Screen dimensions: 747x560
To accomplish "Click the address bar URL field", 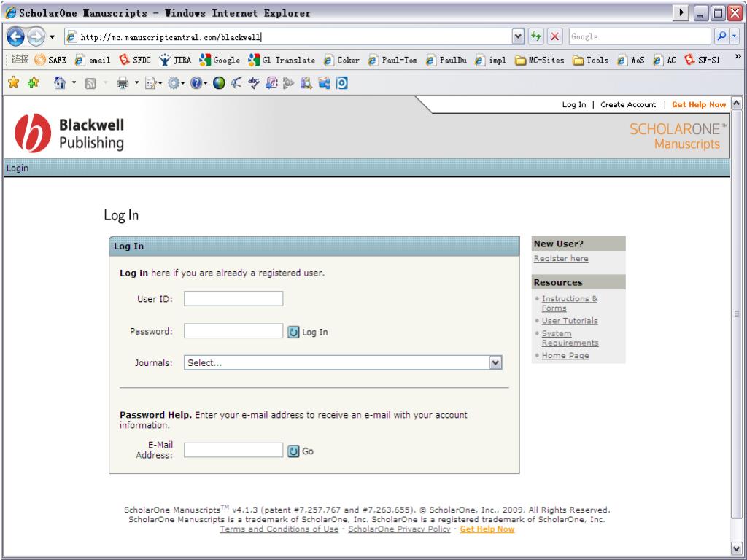I will click(288, 36).
